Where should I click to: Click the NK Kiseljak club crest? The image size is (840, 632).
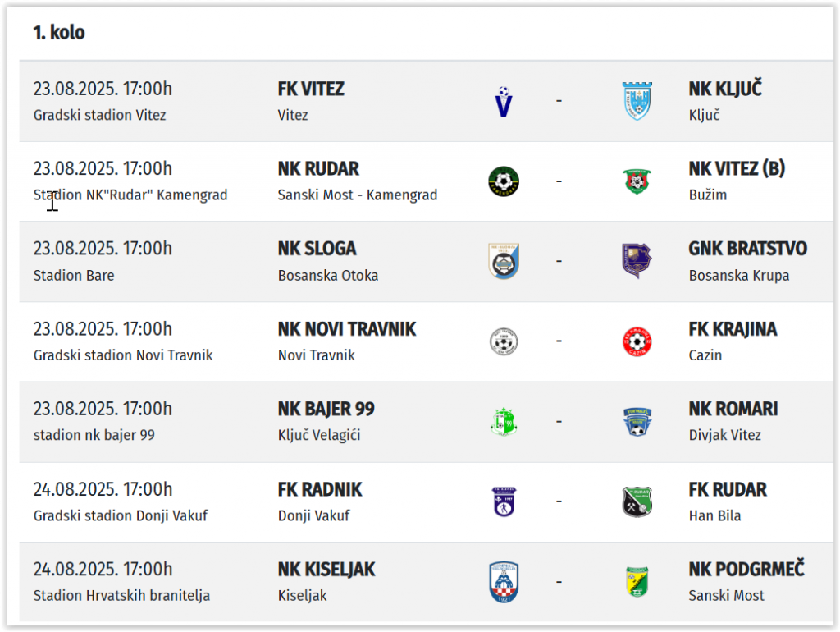pos(504,582)
